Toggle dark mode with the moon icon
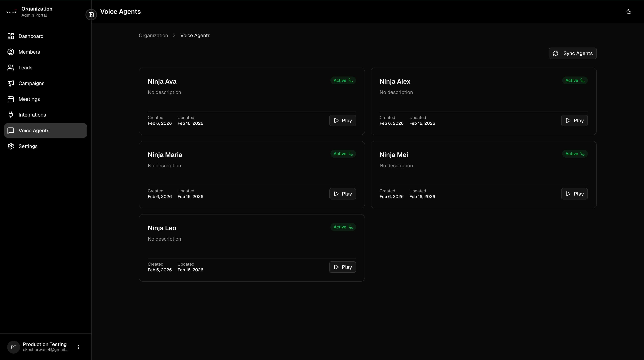This screenshot has height=360, width=644. pyautogui.click(x=629, y=11)
